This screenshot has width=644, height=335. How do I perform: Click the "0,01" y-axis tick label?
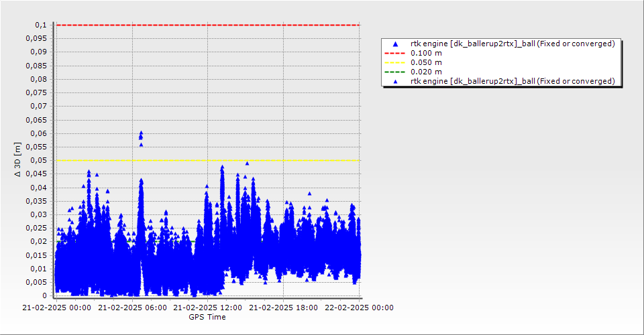pos(39,269)
